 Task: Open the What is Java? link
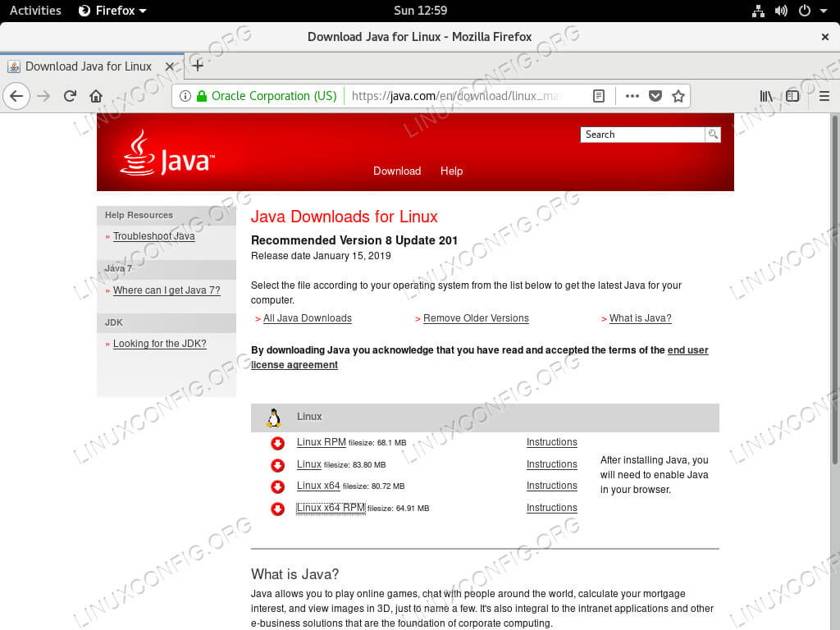tap(640, 319)
